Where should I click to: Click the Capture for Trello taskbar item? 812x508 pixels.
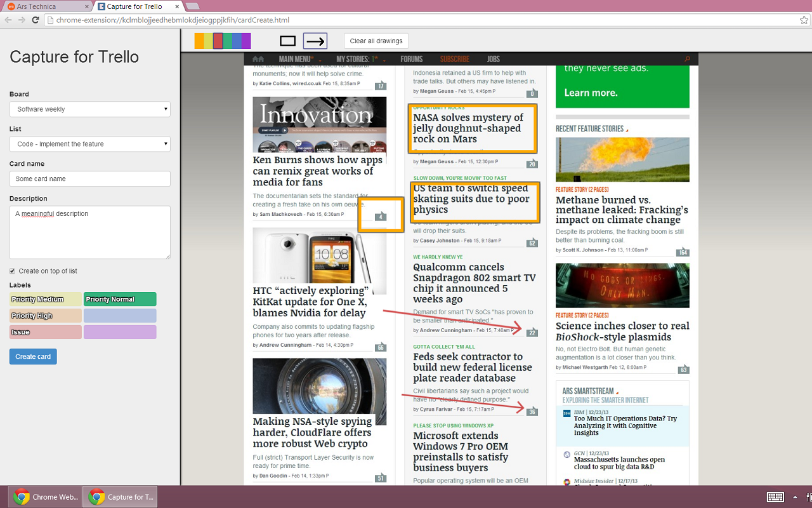click(x=121, y=497)
